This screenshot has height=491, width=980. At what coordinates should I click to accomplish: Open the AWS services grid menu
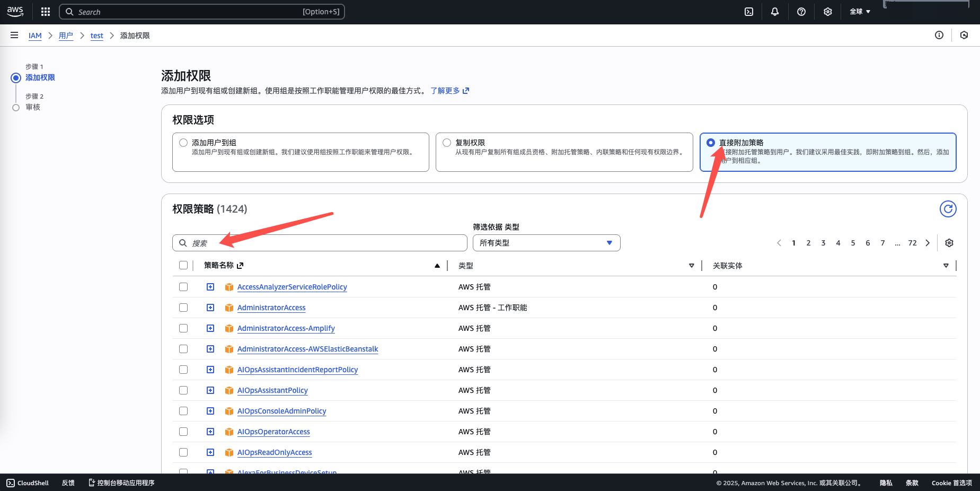click(46, 12)
